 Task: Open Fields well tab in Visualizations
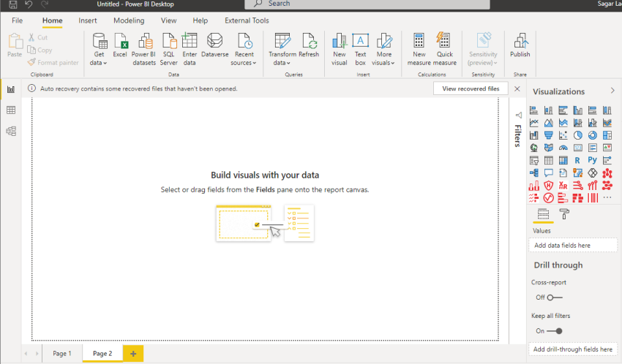coord(543,214)
